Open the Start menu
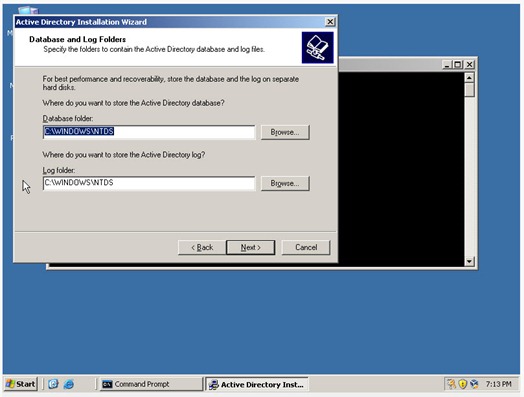The image size is (524, 397). 21,384
